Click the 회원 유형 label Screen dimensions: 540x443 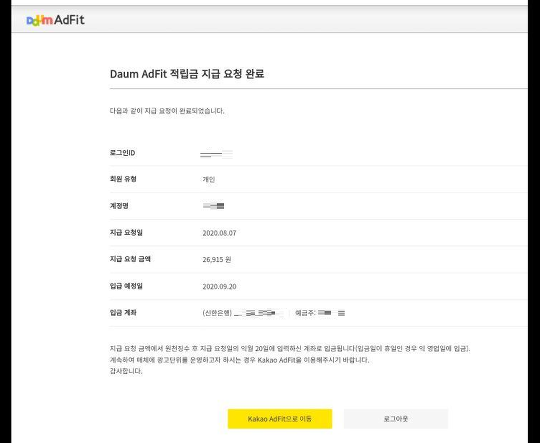(x=123, y=179)
